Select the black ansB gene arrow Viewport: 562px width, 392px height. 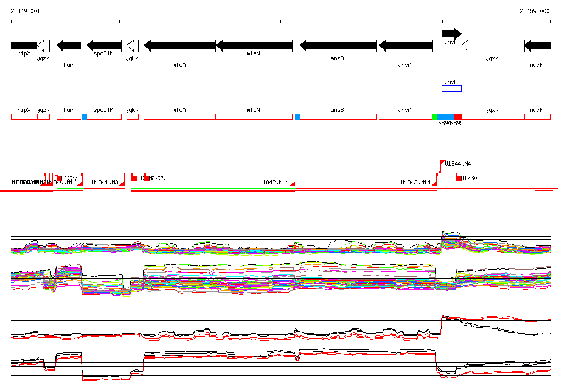pos(338,46)
